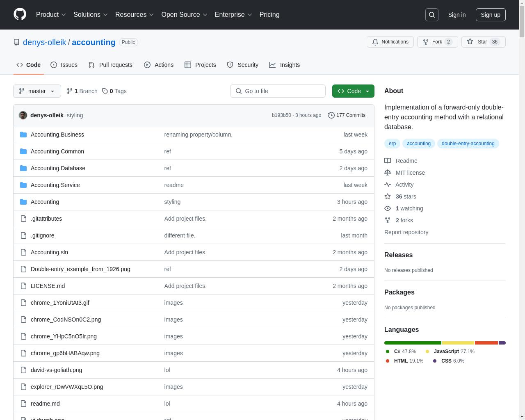
Task: Switch to the Pull requests tab
Action: [x=110, y=65]
